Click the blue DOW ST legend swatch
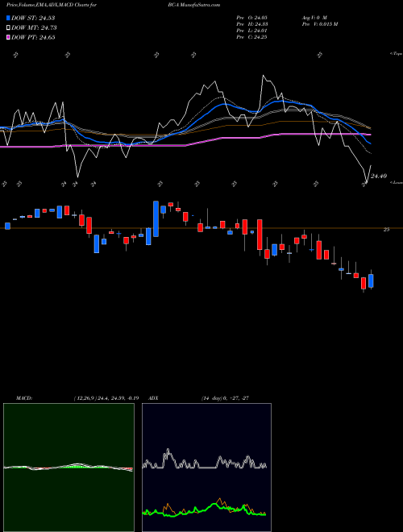This screenshot has width=403, height=532. (9, 18)
